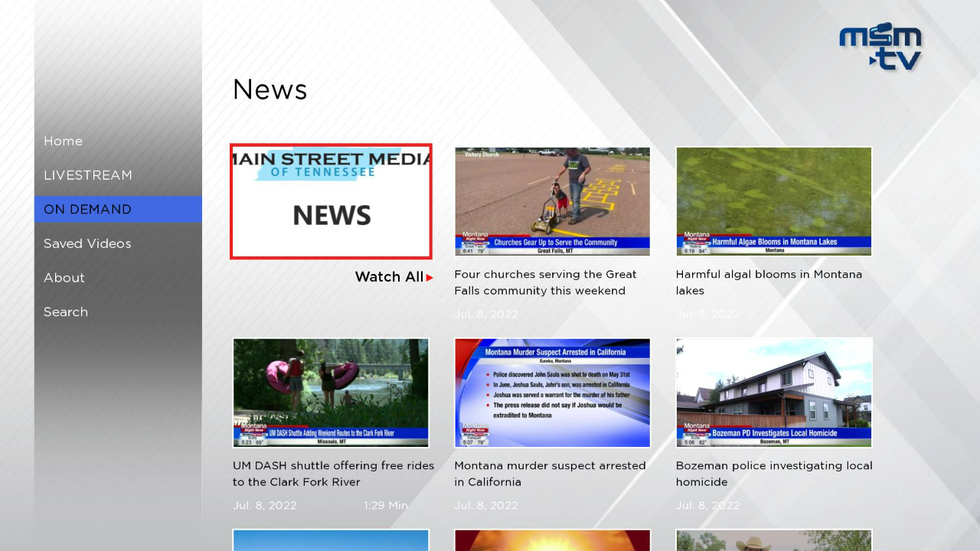Open Saved Videos
The width and height of the screenshot is (980, 551).
[x=87, y=243]
